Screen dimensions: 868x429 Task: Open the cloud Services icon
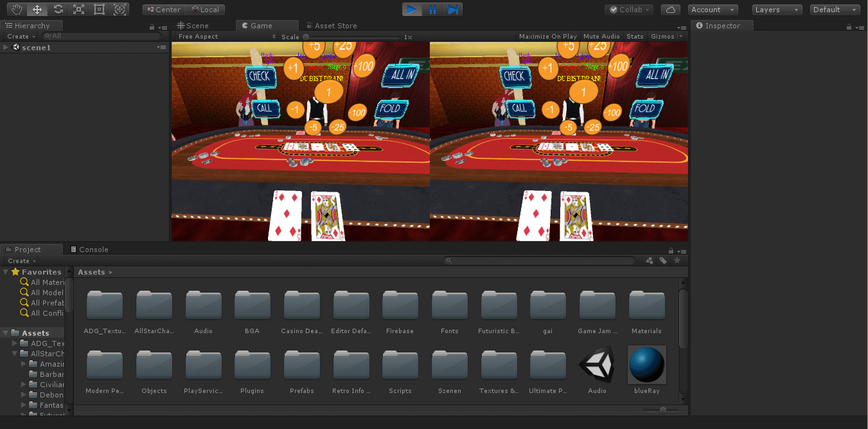671,10
